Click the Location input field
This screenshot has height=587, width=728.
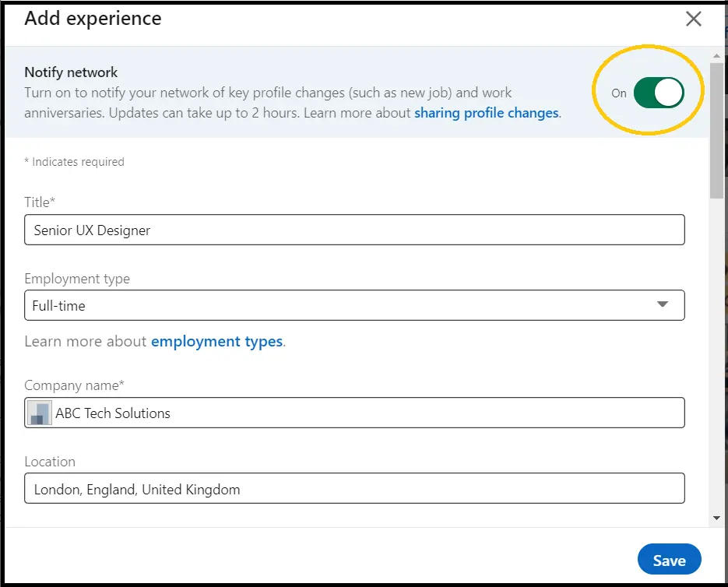(355, 488)
